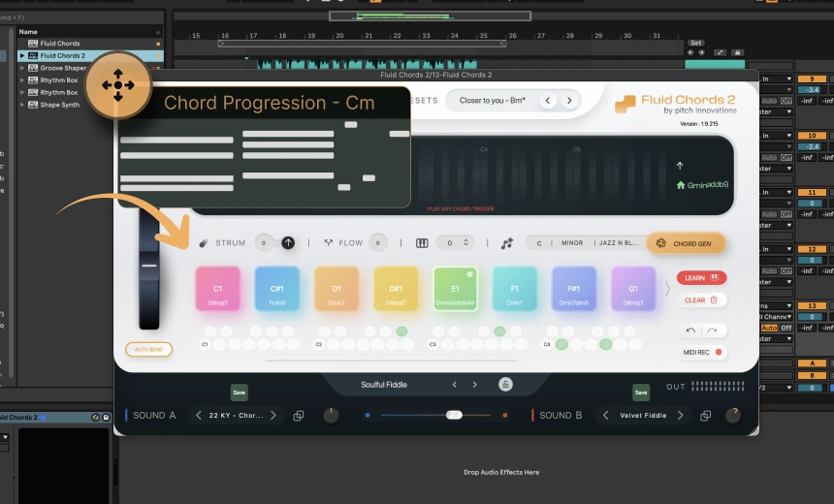Copy Sound A using the duplicate icon
This screenshot has height=504, width=834.
[299, 416]
